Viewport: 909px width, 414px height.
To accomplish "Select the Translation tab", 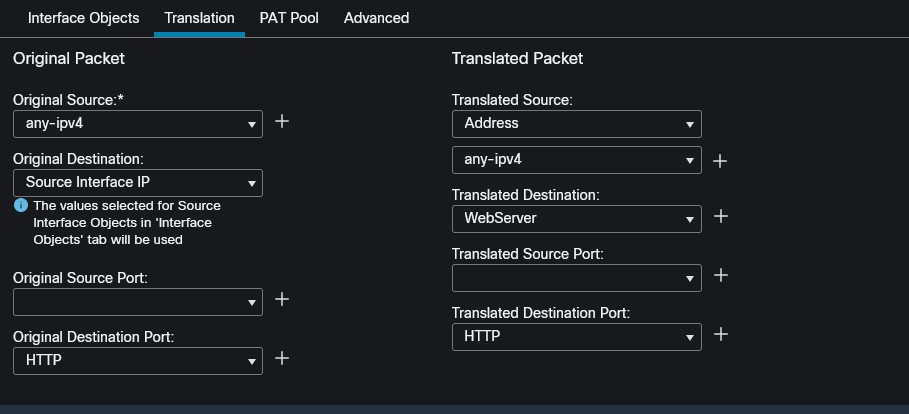I will pyautogui.click(x=199, y=18).
